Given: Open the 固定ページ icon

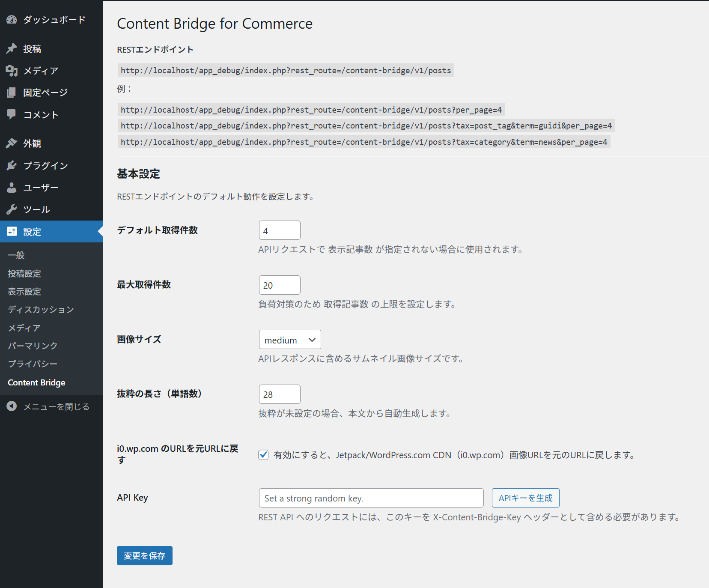Looking at the screenshot, I should tap(12, 92).
